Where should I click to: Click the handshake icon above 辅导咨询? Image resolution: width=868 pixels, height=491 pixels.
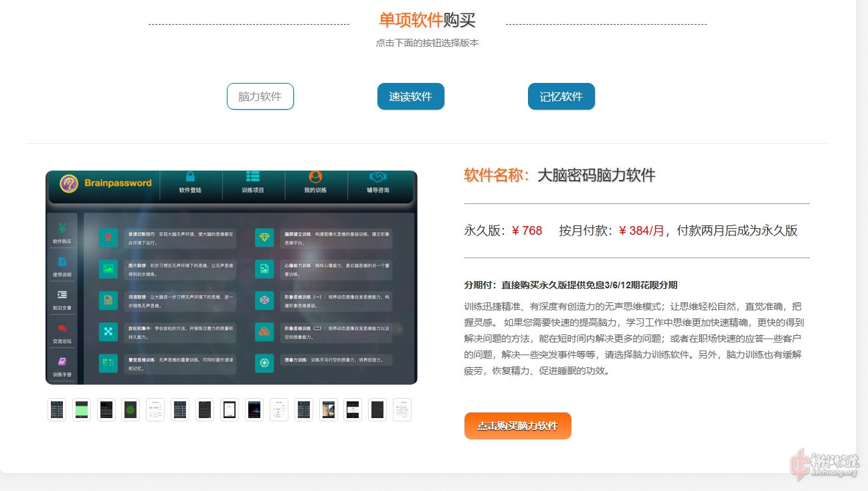click(377, 177)
